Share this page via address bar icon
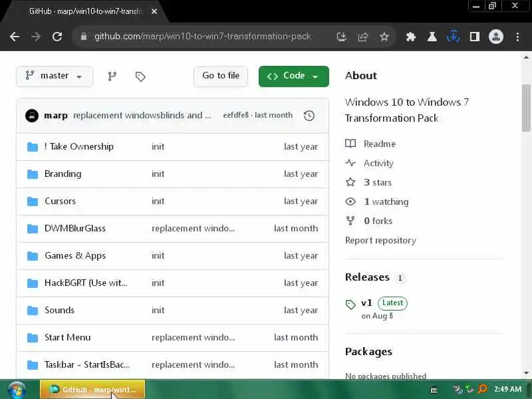The width and height of the screenshot is (532, 399). [362, 37]
